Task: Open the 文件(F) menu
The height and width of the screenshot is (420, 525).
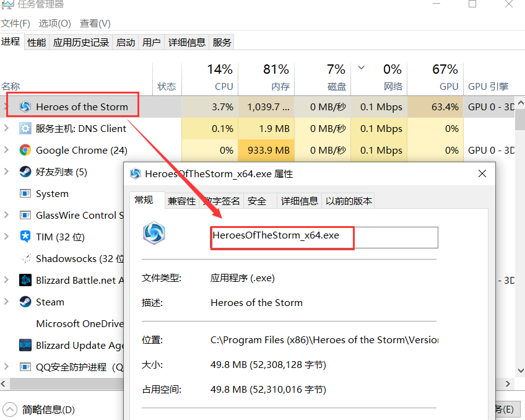Action: (x=15, y=24)
